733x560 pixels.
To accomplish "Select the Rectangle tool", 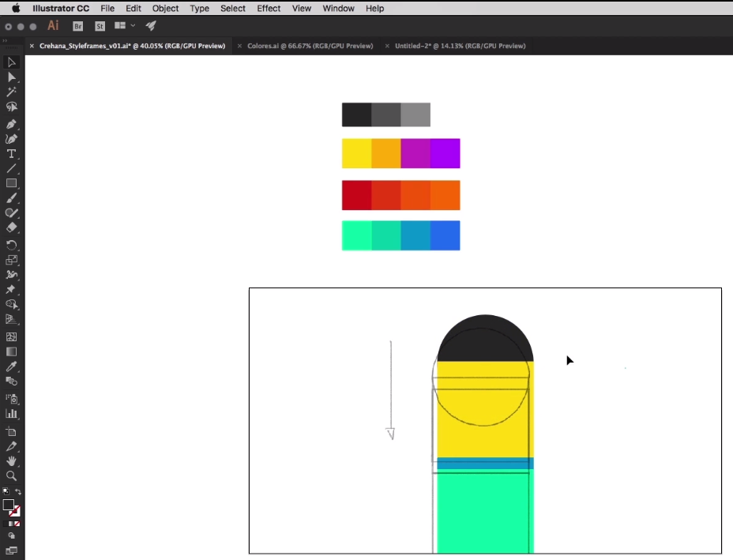I will (11, 184).
